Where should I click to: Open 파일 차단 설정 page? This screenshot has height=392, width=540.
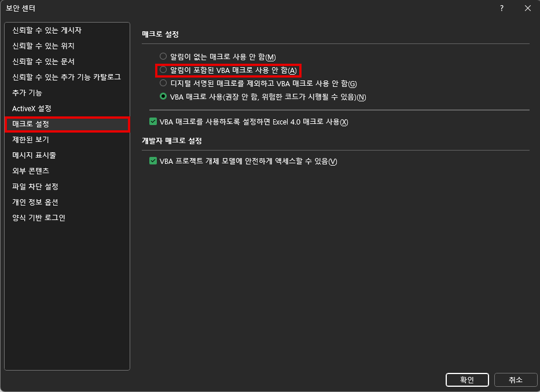(67, 186)
